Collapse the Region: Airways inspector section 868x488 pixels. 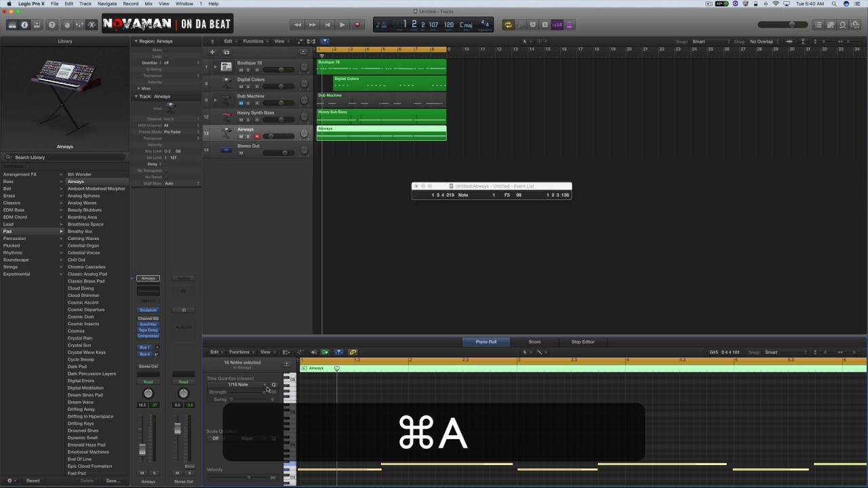tap(136, 41)
